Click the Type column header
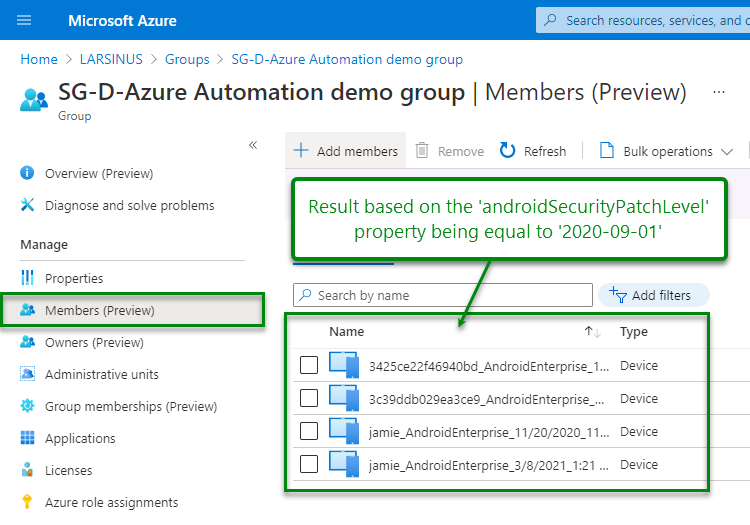The height and width of the screenshot is (525, 750). 634,331
